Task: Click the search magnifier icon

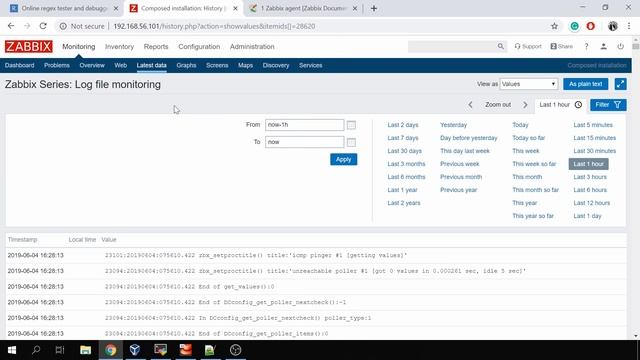Action: click(501, 47)
